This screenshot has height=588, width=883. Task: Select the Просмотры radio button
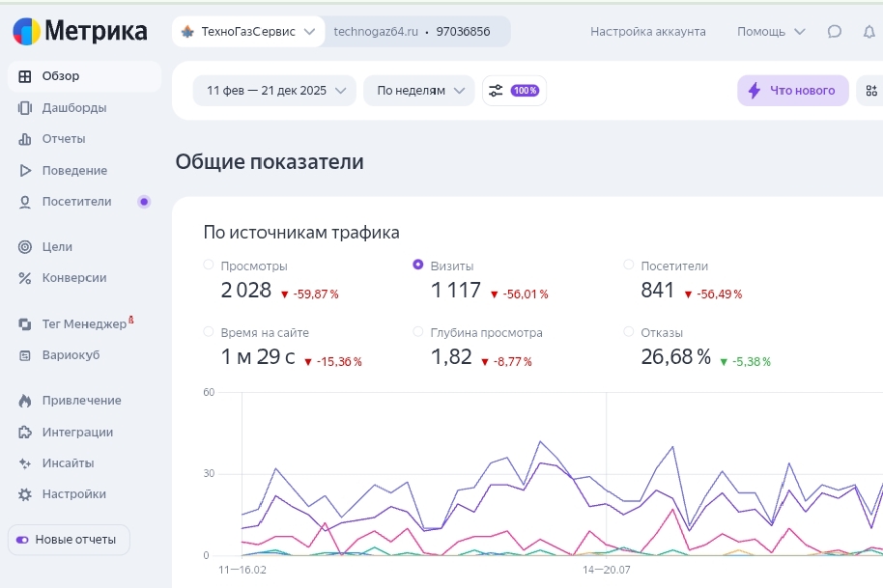click(209, 265)
